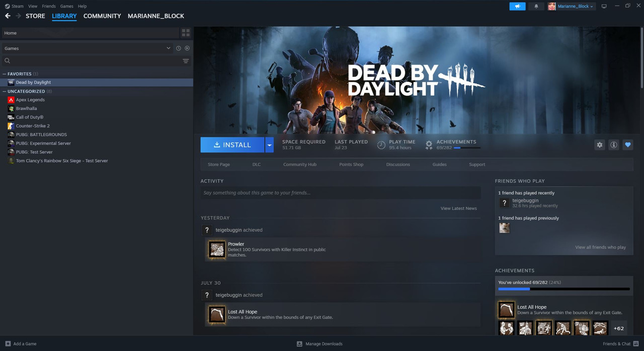
Task: Open the MARIANNE_BLOCK profile tab
Action: click(156, 16)
